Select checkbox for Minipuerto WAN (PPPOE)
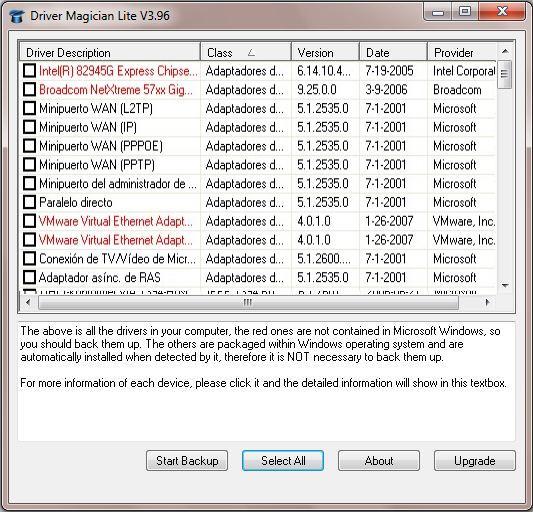Viewport: 533px width, 512px height. coord(30,146)
